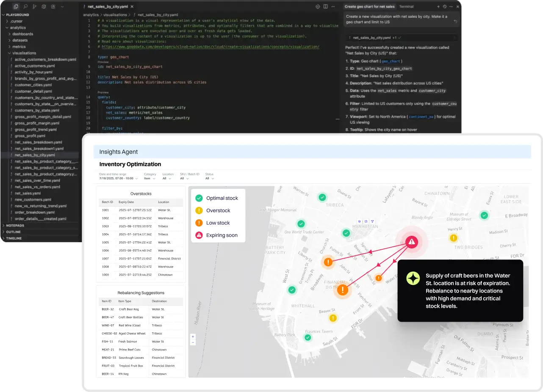Open the Source Control icon
The width and height of the screenshot is (543, 392).
[34, 7]
